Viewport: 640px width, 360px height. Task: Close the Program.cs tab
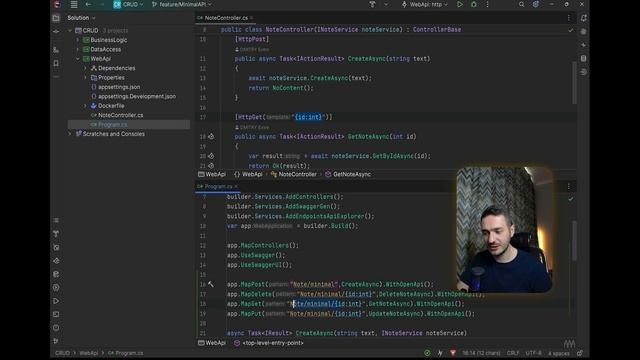click(236, 187)
